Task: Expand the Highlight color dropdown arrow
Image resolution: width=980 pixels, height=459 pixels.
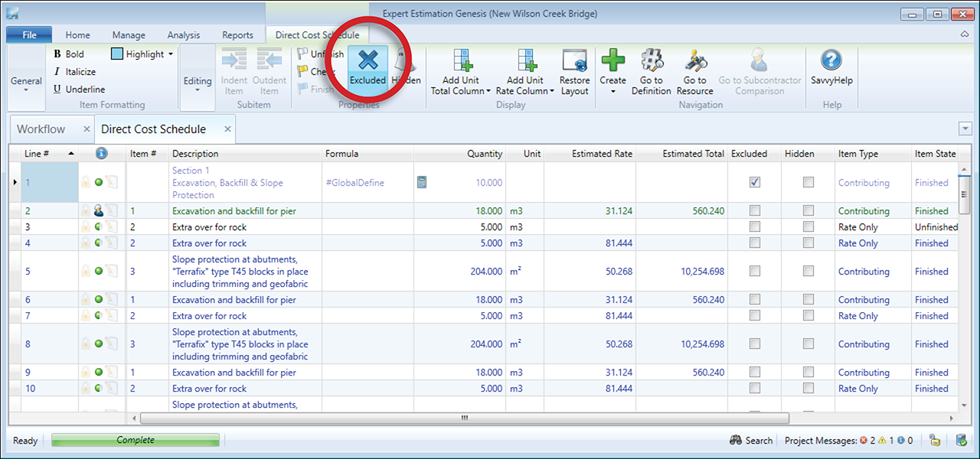Action: [171, 54]
